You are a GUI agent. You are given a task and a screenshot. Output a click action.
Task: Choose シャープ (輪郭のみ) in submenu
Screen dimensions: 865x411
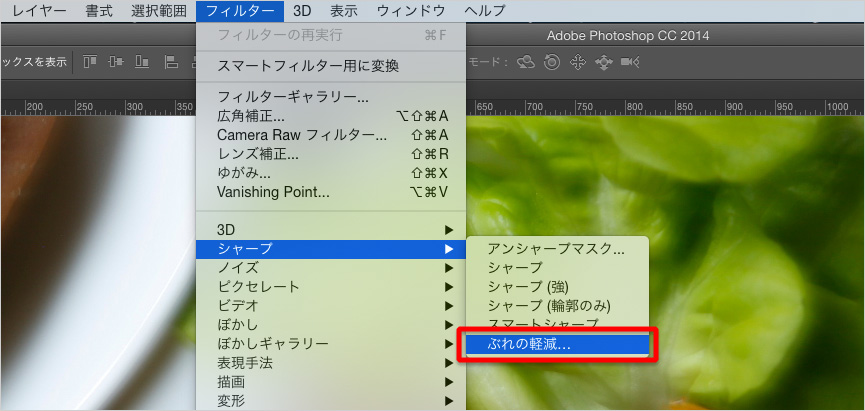(557, 306)
